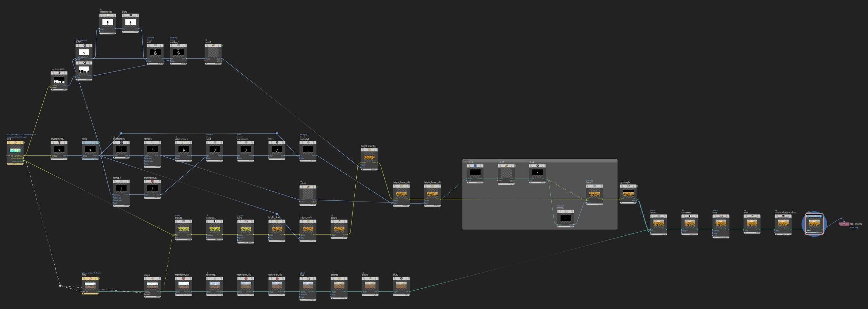Click the mono1 node icon

[566, 211]
